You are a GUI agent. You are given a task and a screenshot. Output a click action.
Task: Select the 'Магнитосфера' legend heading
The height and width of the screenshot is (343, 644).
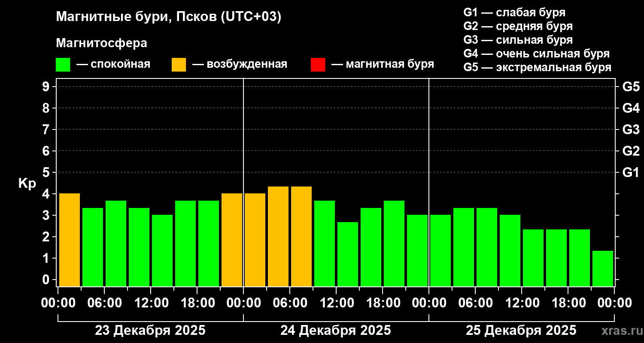coord(101,43)
